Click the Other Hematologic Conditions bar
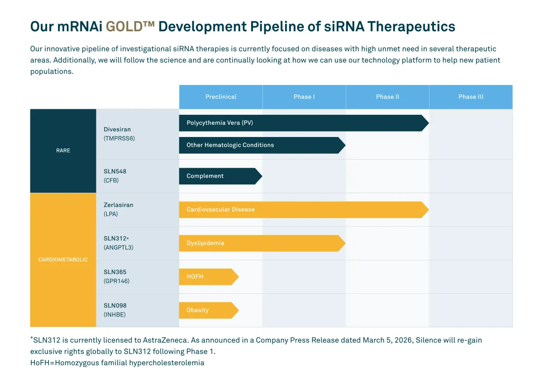 (262, 145)
